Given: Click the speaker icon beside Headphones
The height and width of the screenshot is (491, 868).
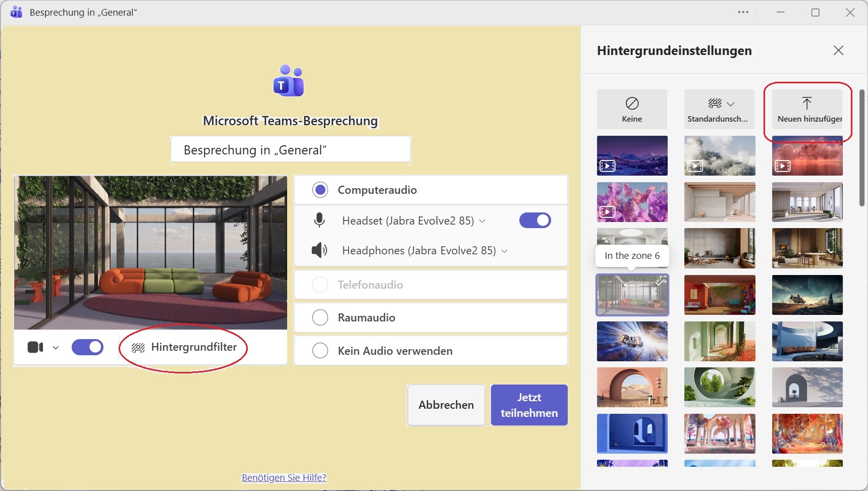Looking at the screenshot, I should tap(320, 250).
